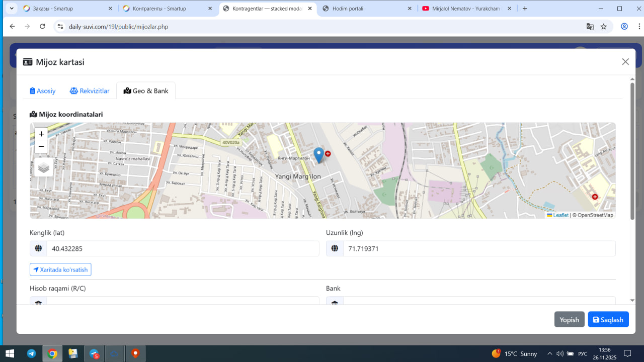This screenshot has height=362, width=644.
Task: Open the map layers control
Action: click(x=44, y=167)
